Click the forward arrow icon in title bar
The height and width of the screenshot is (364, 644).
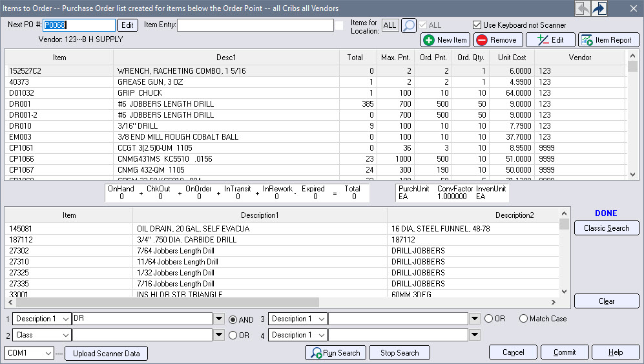point(599,8)
